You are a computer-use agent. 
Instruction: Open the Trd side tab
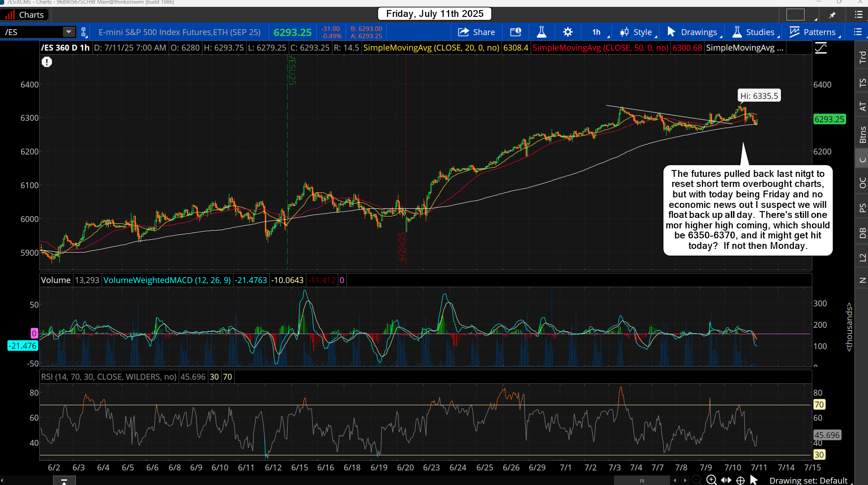862,57
